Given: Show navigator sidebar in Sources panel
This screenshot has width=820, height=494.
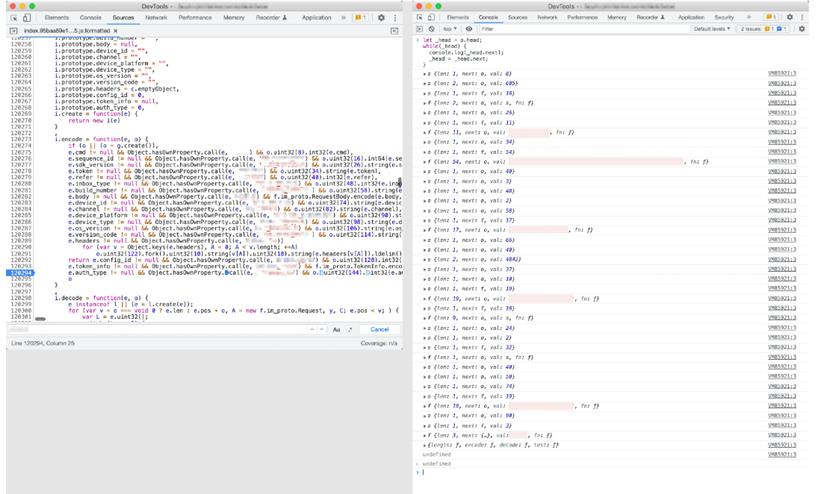Looking at the screenshot, I should tap(14, 31).
